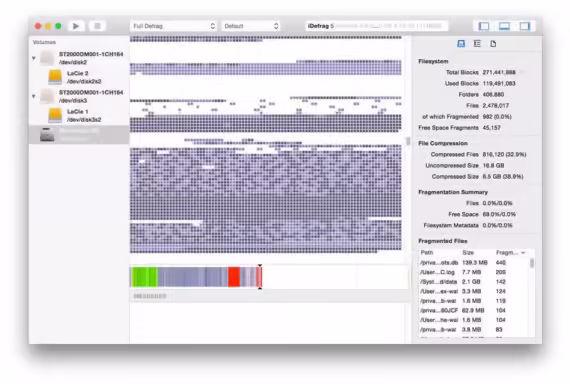Collapse the ST2000DM001 /dev/disk2 drive
The image size is (570, 384).
coord(33,58)
